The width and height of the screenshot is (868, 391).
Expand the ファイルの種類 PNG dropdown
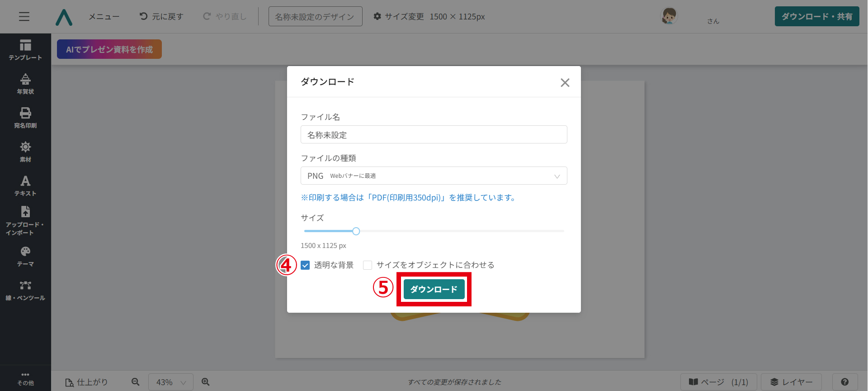pyautogui.click(x=434, y=176)
